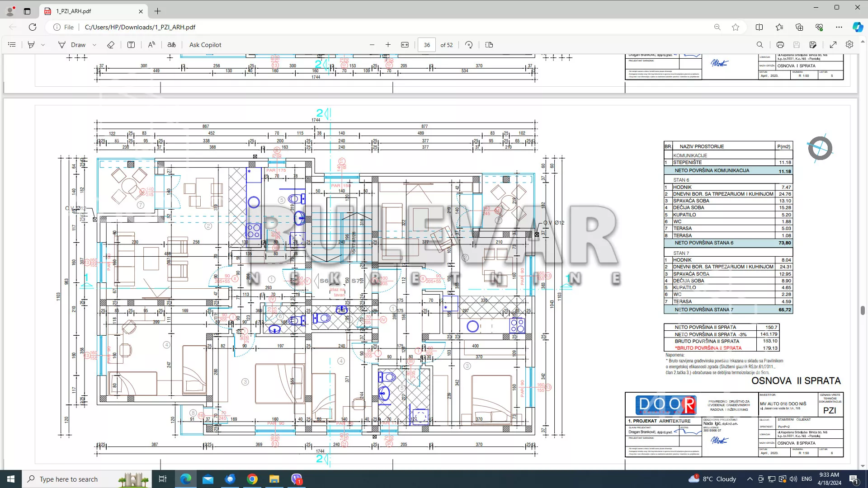Screen dimensions: 868x488
Task: Click the OSNOVA II SPRATA title text
Action: (796, 381)
